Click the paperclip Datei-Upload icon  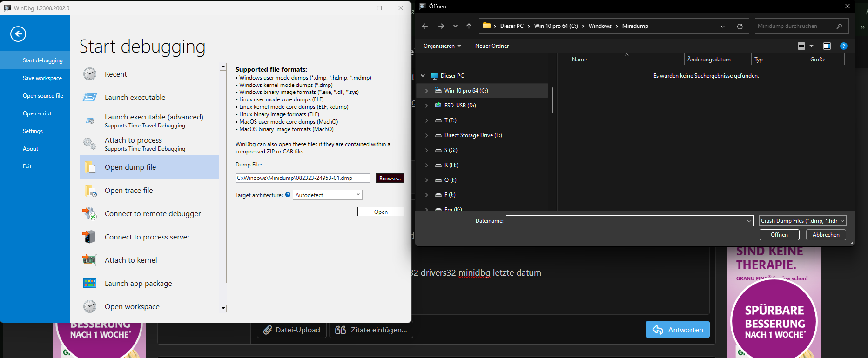pos(268,330)
